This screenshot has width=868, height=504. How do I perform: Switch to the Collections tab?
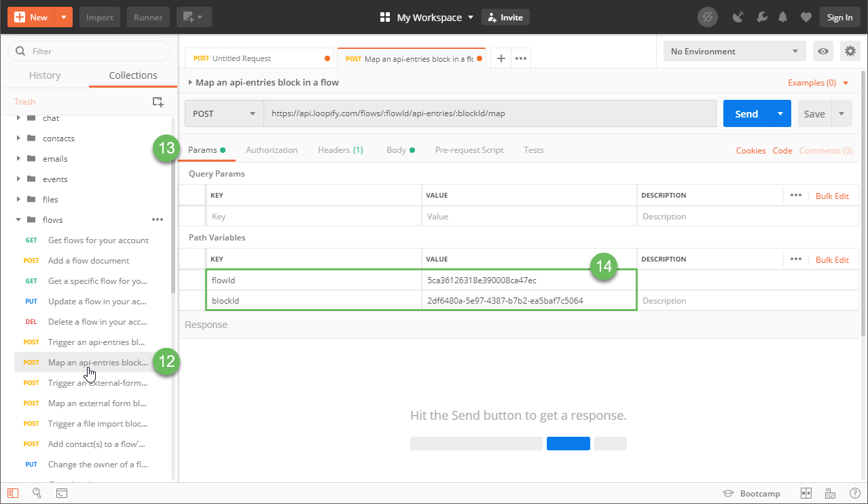click(133, 75)
